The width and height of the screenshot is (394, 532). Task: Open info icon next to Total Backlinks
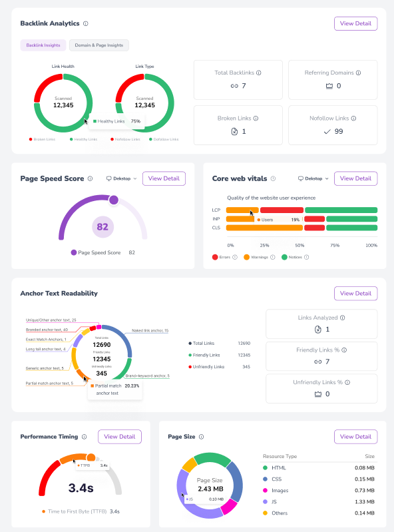pyautogui.click(x=259, y=73)
